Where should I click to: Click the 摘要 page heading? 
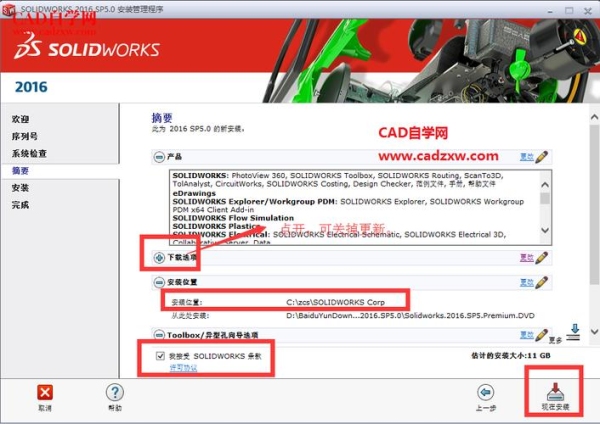(162, 117)
